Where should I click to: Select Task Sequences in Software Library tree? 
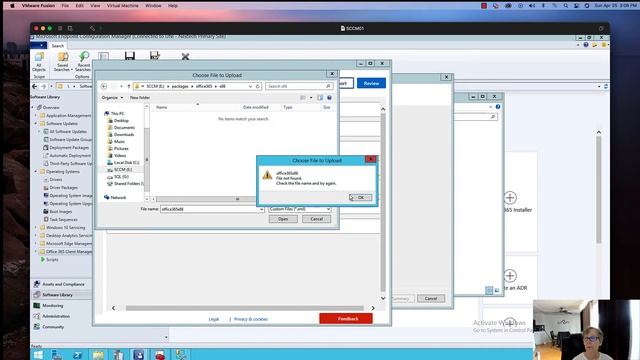tap(63, 220)
